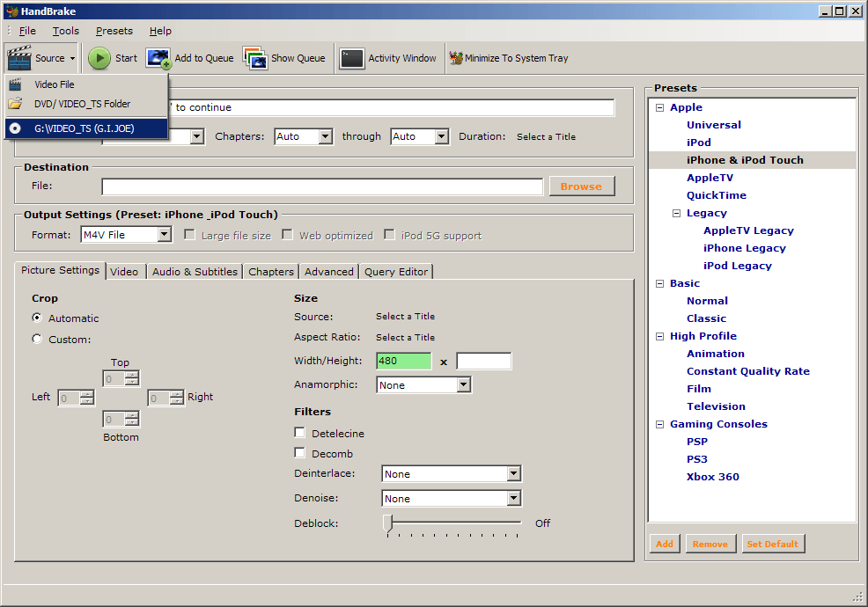Open the Presets menu
This screenshot has width=868, height=607.
click(114, 31)
